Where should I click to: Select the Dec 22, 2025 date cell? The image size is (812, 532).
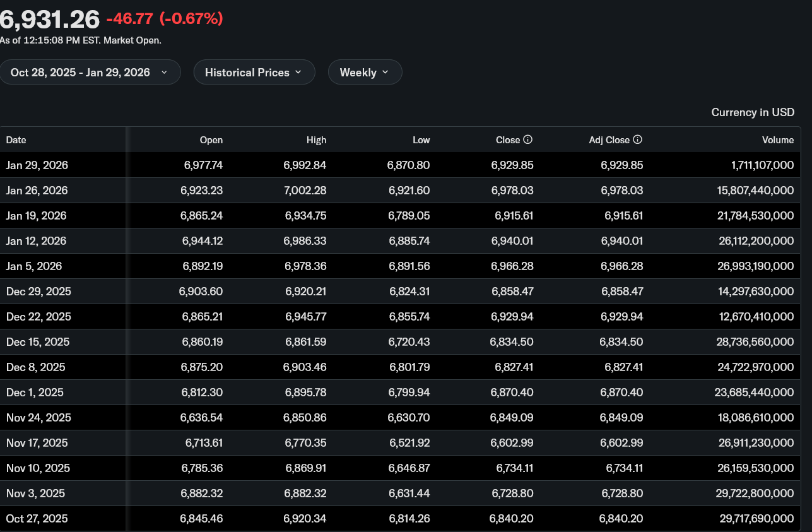tap(38, 317)
